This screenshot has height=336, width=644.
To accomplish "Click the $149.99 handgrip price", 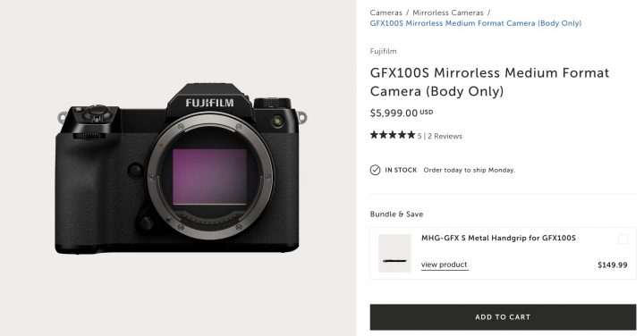I will [x=613, y=265].
